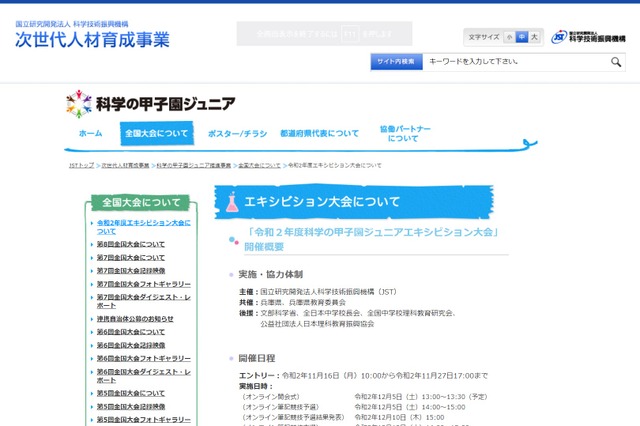Viewport: 640px width, 426px height.
Task: Set text size to 小
Action: (509, 37)
